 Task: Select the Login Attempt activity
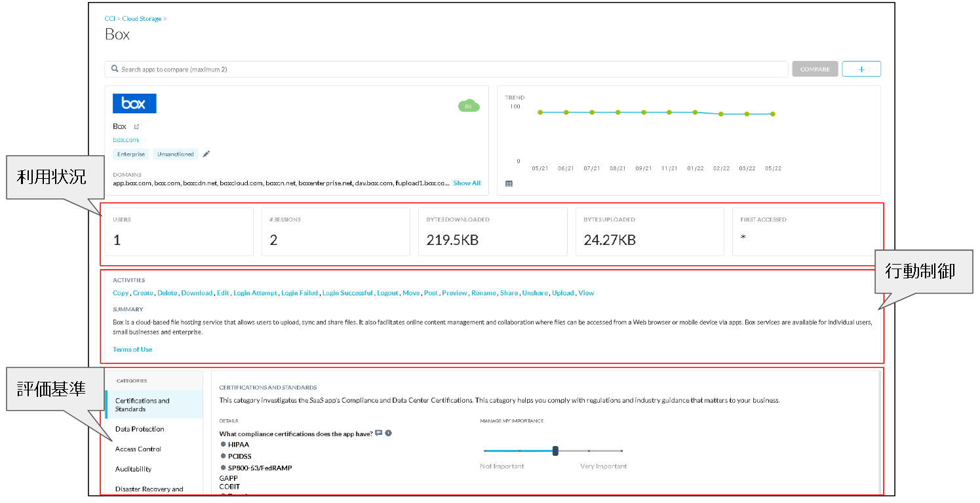point(255,293)
